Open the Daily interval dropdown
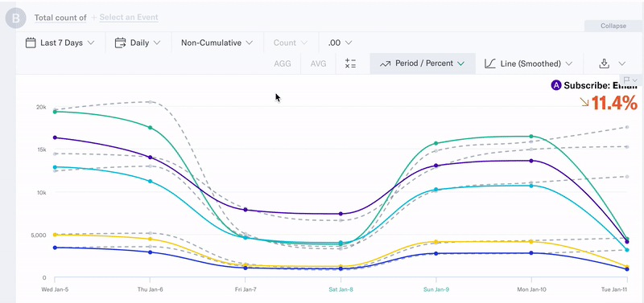The width and height of the screenshot is (644, 303). point(138,43)
